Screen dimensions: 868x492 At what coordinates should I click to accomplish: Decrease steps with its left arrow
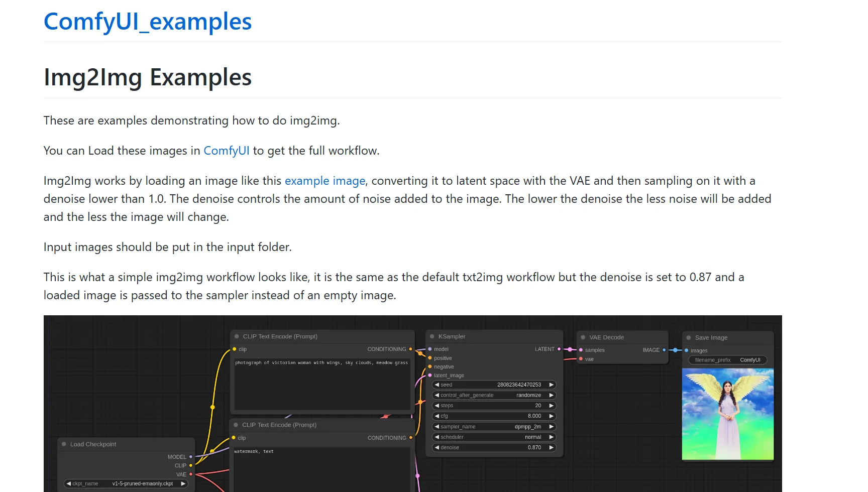click(x=437, y=406)
